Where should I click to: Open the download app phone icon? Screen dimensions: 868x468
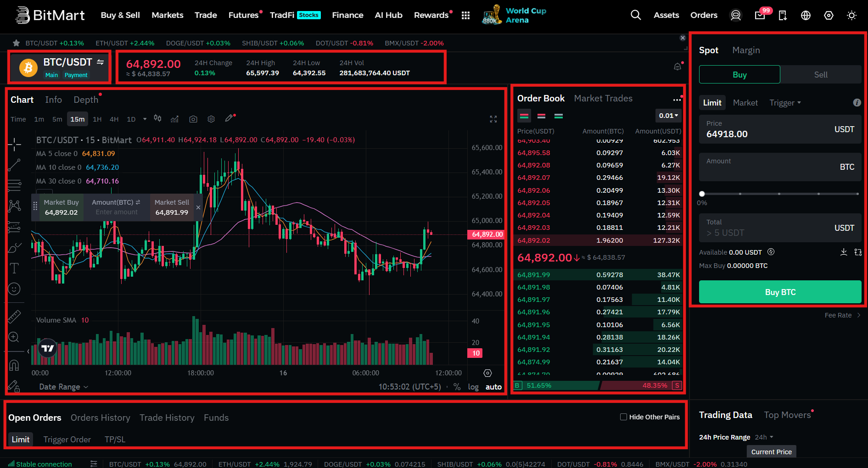tap(783, 15)
